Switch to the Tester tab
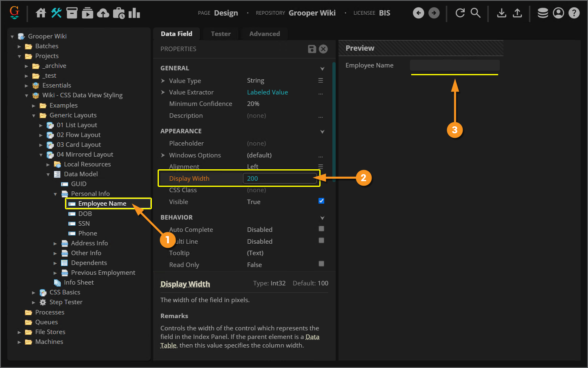Image resolution: width=588 pixels, height=368 pixels. click(220, 34)
